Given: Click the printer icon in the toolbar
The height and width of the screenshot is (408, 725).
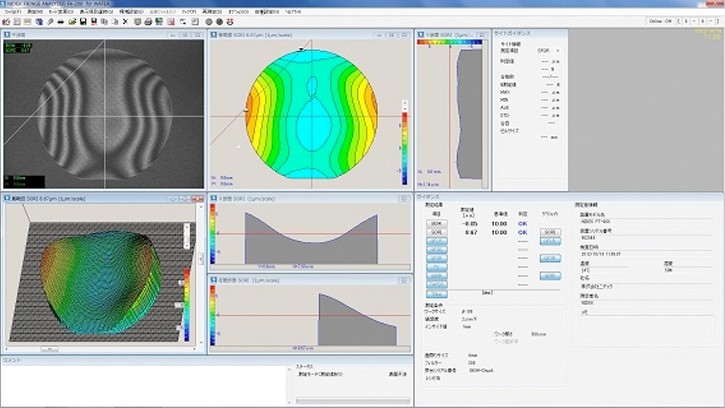Looking at the screenshot, I should 148,22.
